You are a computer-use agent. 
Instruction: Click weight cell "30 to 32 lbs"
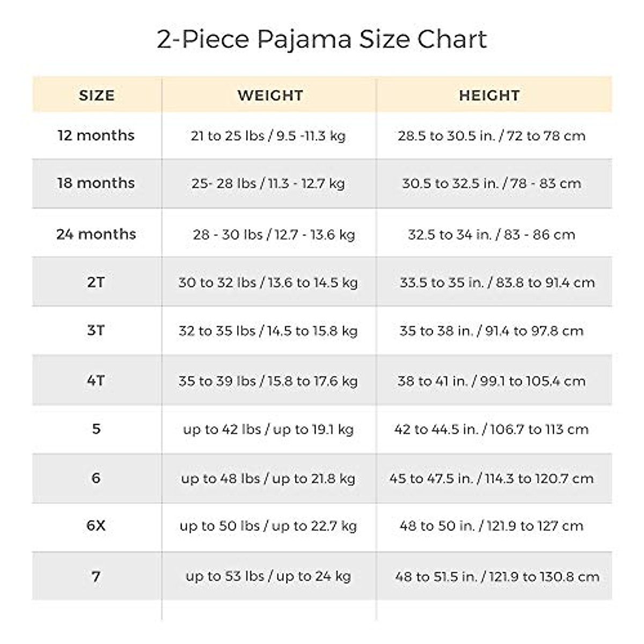(x=268, y=283)
